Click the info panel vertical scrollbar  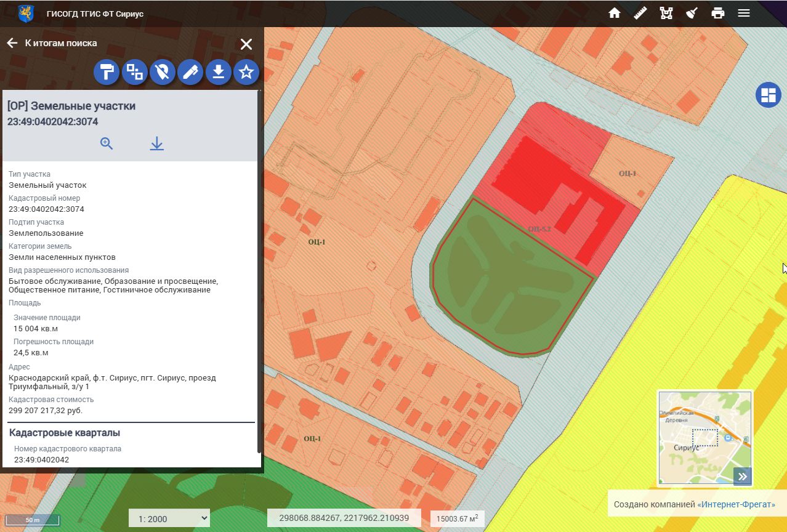tap(259, 271)
